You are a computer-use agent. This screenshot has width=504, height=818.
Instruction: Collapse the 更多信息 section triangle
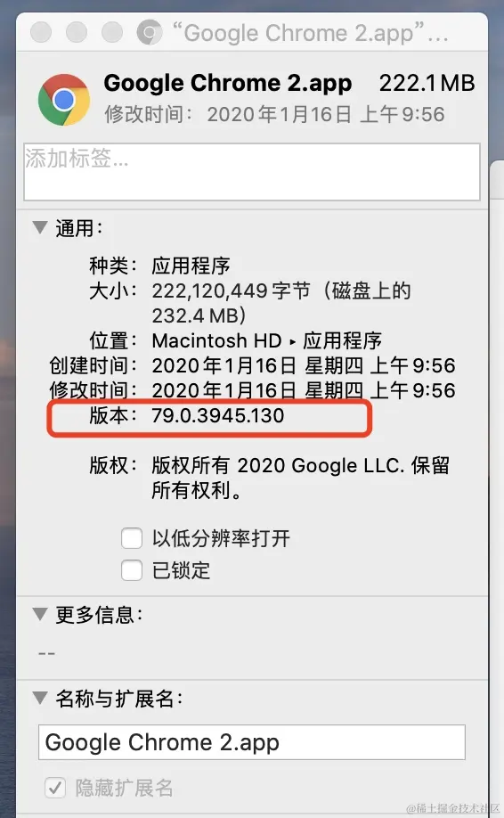(40, 613)
